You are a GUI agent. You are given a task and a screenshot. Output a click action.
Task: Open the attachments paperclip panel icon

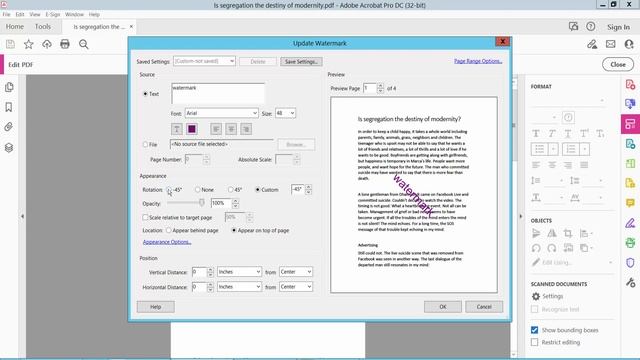coord(9,127)
